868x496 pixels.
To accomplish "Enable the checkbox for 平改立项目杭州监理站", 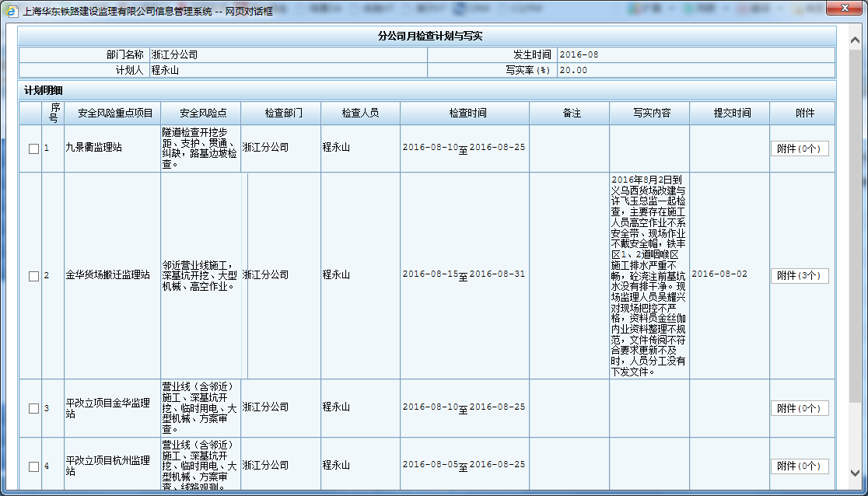I will click(x=33, y=466).
